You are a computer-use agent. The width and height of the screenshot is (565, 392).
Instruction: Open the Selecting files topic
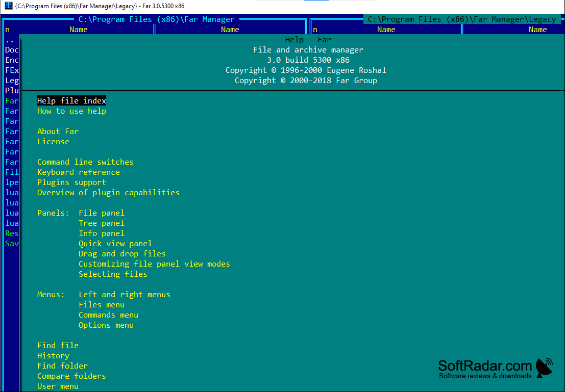point(113,274)
